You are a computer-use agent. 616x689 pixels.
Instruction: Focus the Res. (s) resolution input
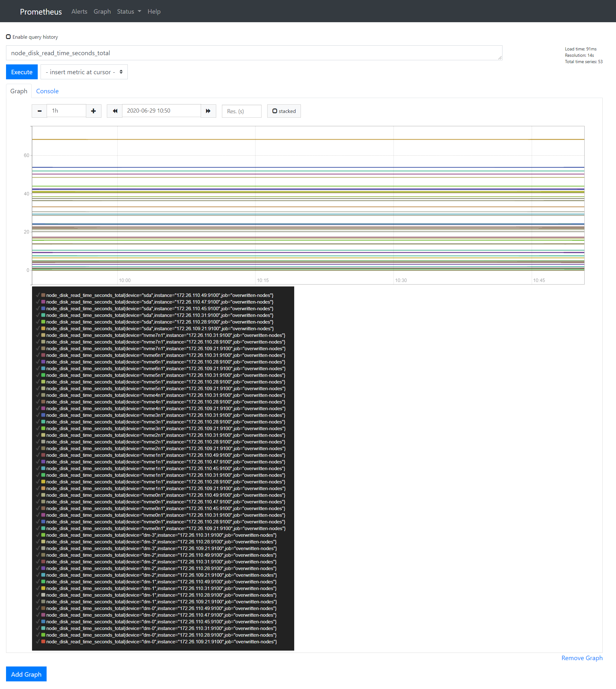click(x=241, y=111)
